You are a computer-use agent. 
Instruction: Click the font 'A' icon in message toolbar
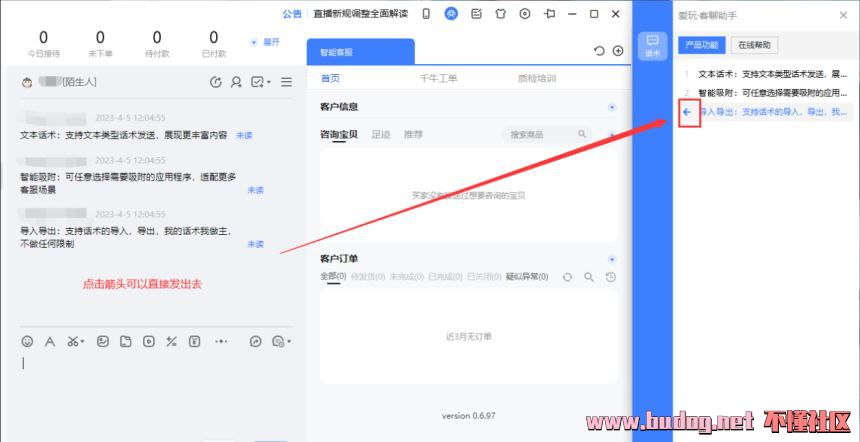click(x=50, y=342)
